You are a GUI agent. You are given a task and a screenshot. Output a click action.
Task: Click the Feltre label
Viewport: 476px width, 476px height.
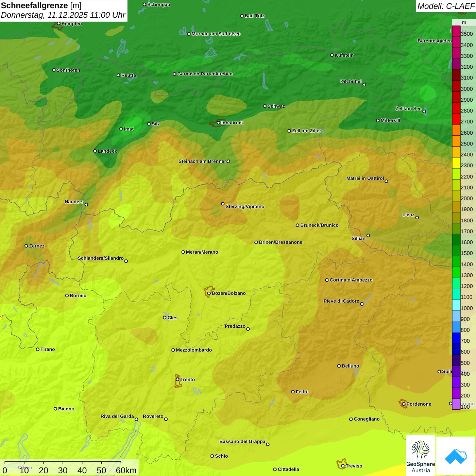(x=302, y=392)
